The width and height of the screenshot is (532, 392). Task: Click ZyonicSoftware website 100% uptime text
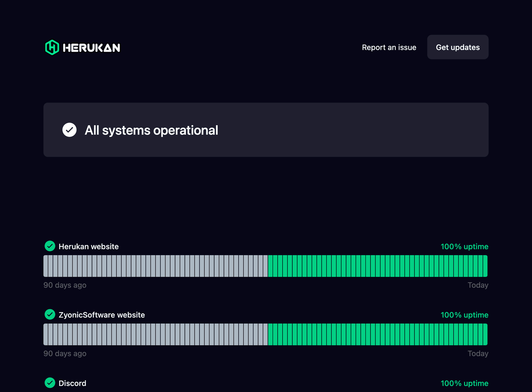464,315
